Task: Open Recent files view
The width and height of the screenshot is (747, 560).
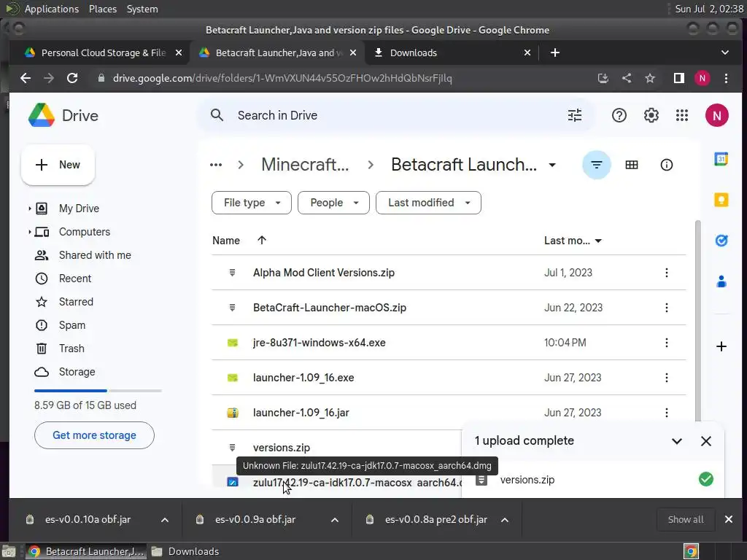Action: pos(75,279)
